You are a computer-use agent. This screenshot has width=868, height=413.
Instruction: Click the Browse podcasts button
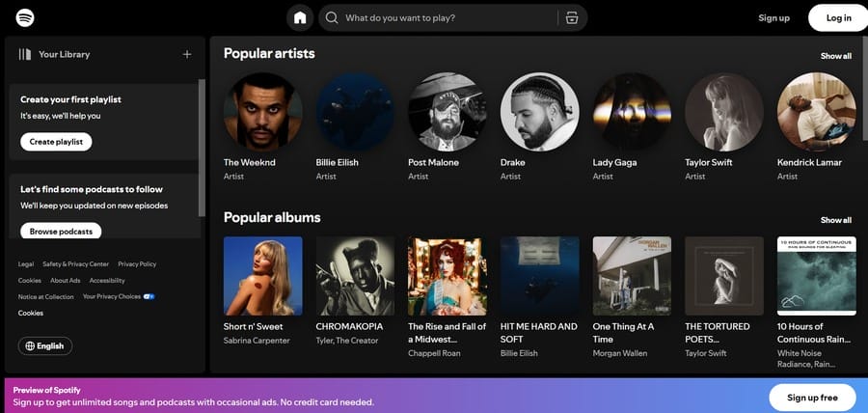61,232
